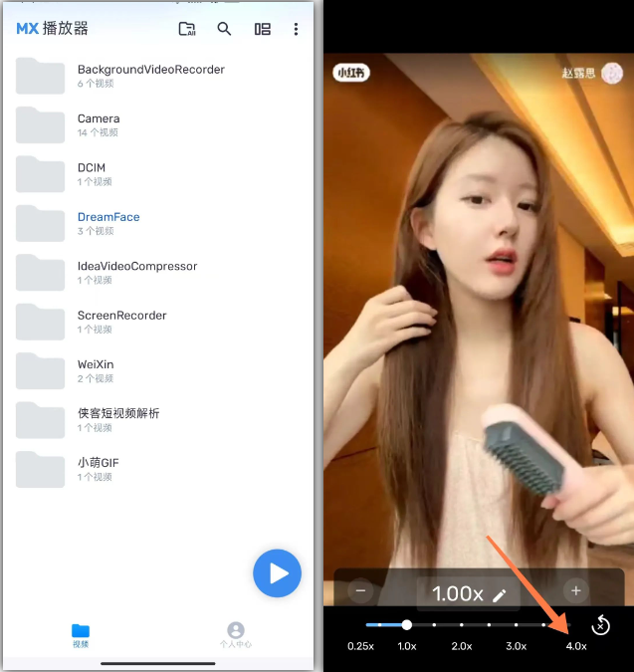Select the 视频 bottom tab
The height and width of the screenshot is (672, 634).
[81, 635]
